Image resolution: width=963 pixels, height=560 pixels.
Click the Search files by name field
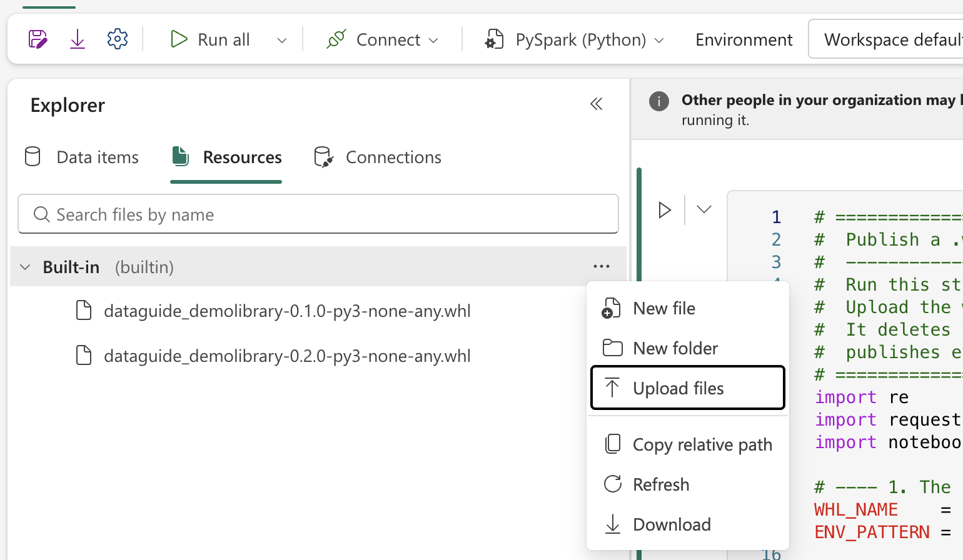[318, 214]
